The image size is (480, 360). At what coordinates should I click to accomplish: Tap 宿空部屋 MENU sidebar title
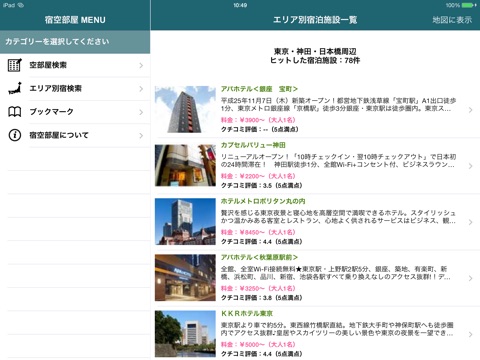tap(75, 20)
